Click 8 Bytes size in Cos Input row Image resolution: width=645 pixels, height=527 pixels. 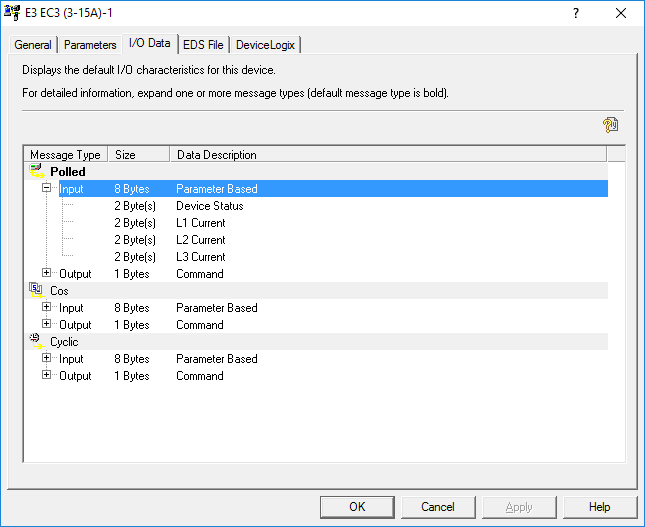132,308
